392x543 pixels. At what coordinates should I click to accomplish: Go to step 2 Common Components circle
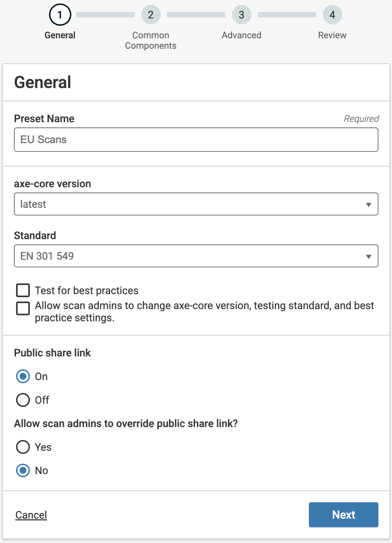151,15
